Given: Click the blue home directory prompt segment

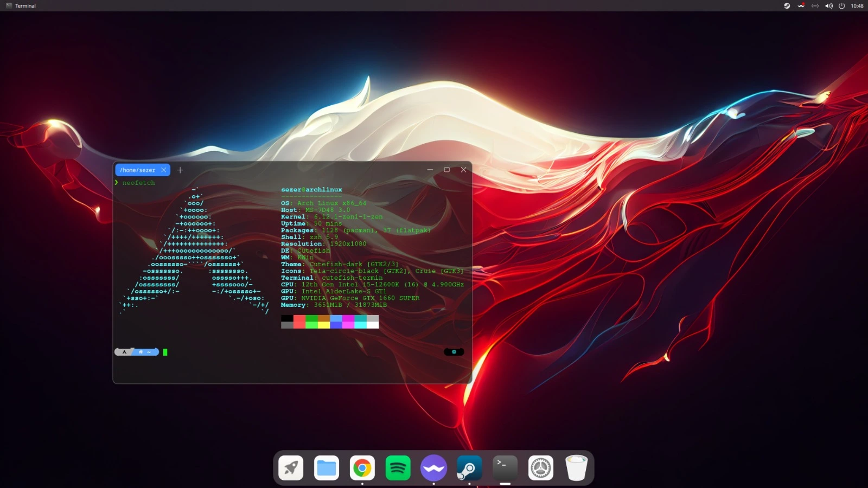Looking at the screenshot, I should click(x=145, y=352).
